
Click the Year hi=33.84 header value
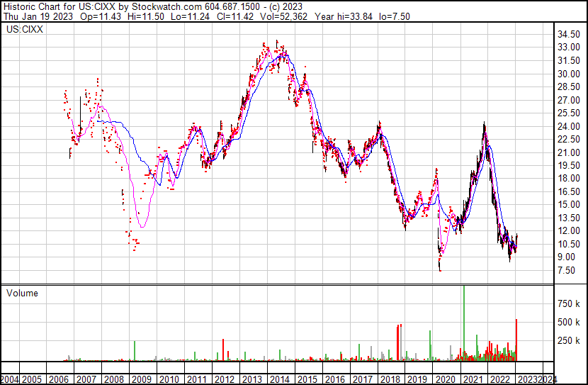click(344, 16)
